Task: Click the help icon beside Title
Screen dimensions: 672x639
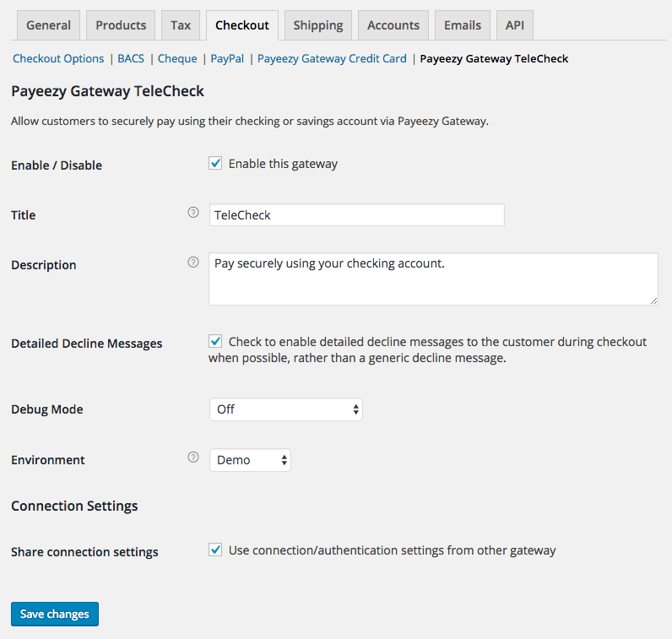Action: click(193, 212)
